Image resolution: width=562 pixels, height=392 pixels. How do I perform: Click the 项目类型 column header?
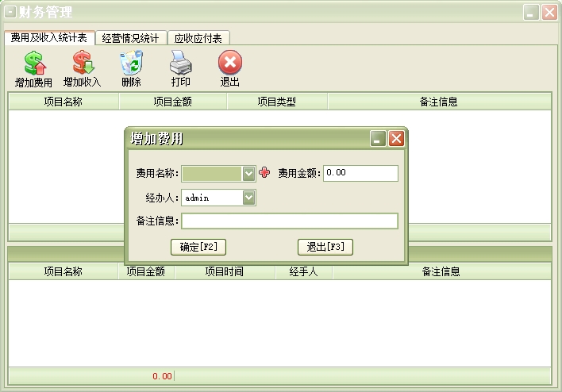click(277, 102)
